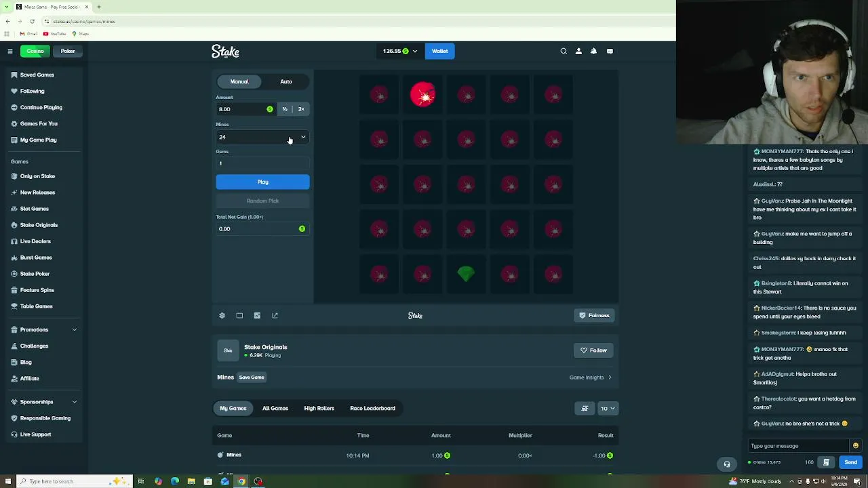This screenshot has height=488, width=868.
Task: Open the YouTube bookmark
Action: 55,34
